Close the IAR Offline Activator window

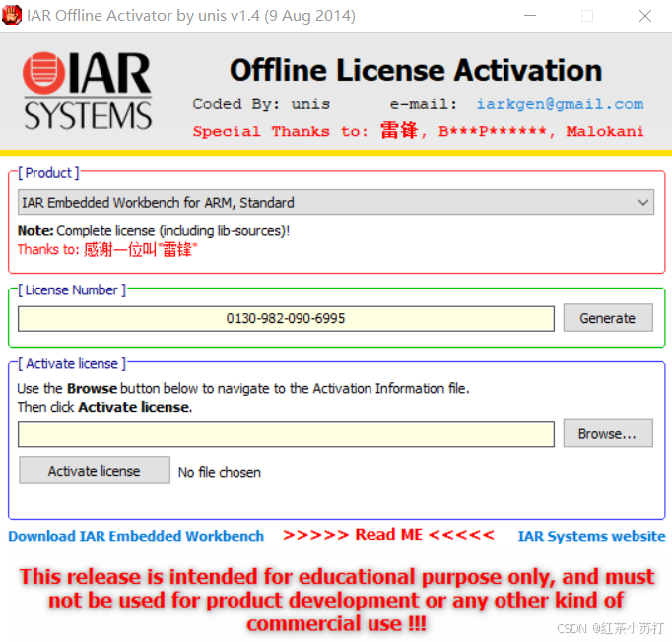(x=645, y=16)
